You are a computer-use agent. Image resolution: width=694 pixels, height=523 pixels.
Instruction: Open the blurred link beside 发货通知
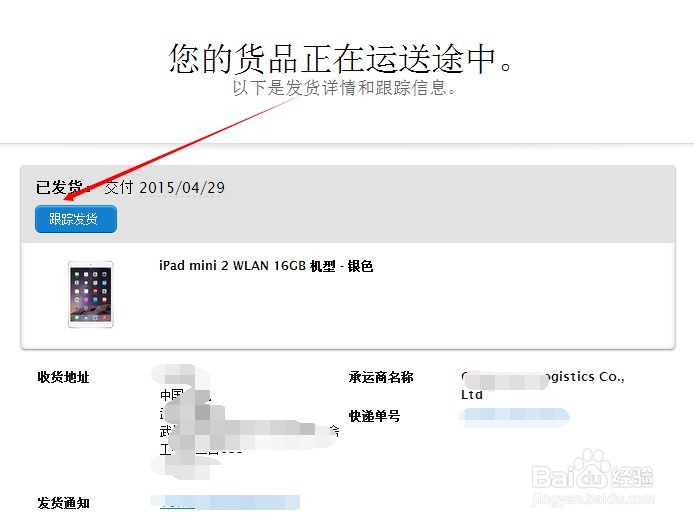tap(225, 502)
